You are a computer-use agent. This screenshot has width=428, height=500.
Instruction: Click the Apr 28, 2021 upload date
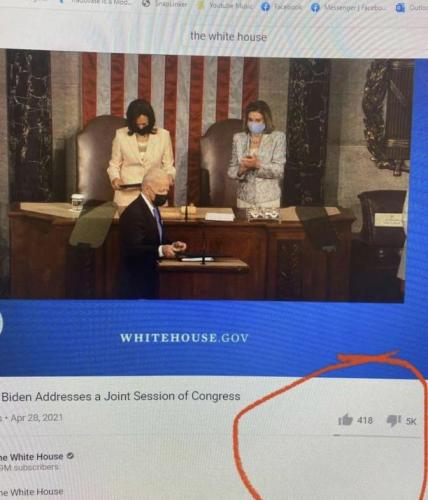37,417
